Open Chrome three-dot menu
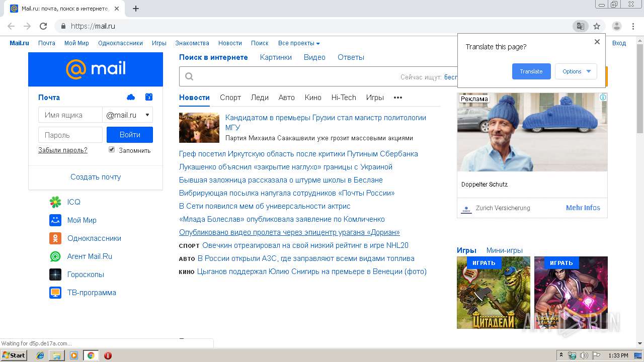644x362 pixels. click(x=634, y=26)
